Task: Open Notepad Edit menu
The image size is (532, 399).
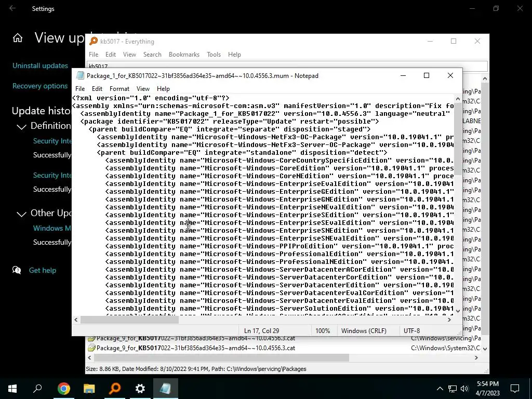Action: 97,88
